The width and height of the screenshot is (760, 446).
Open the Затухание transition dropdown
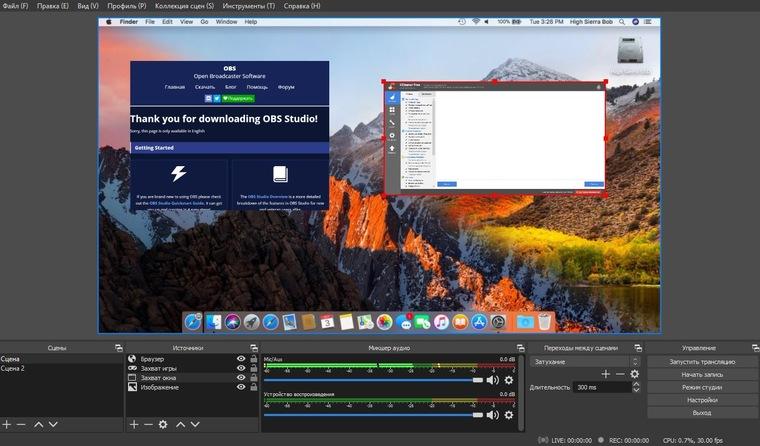tap(585, 362)
